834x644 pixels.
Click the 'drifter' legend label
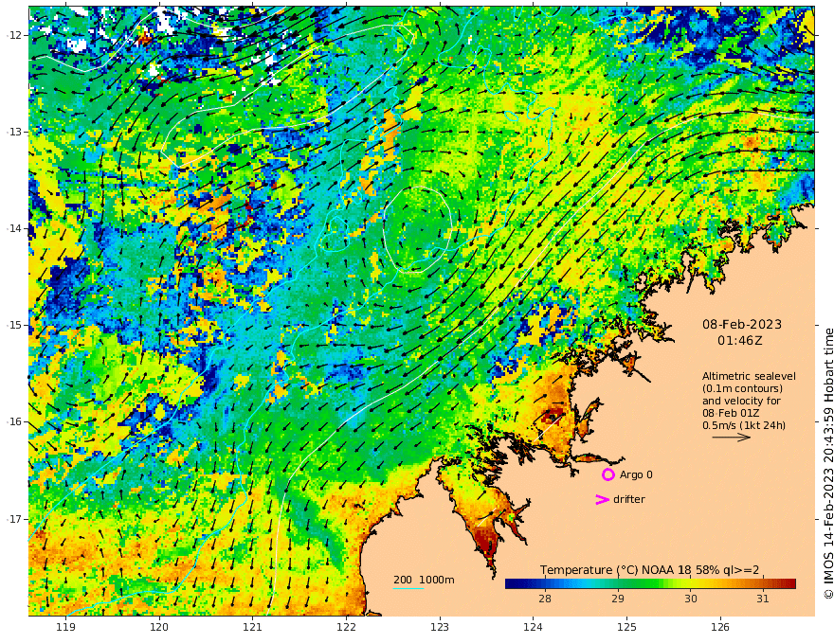628,499
